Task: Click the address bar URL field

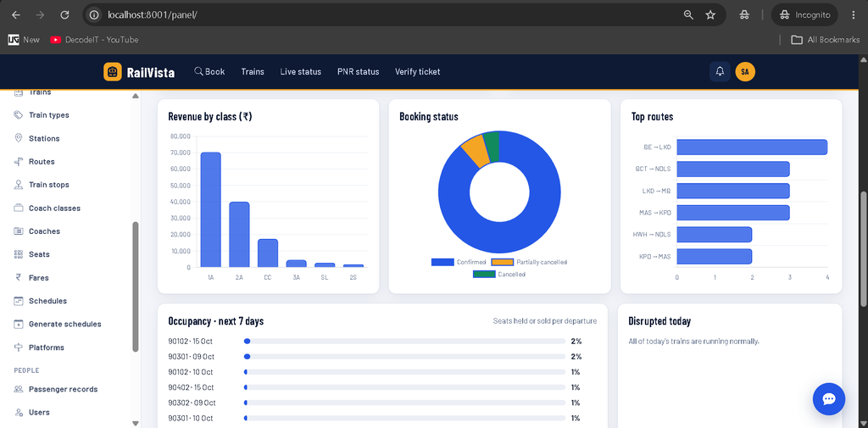Action: click(387, 15)
